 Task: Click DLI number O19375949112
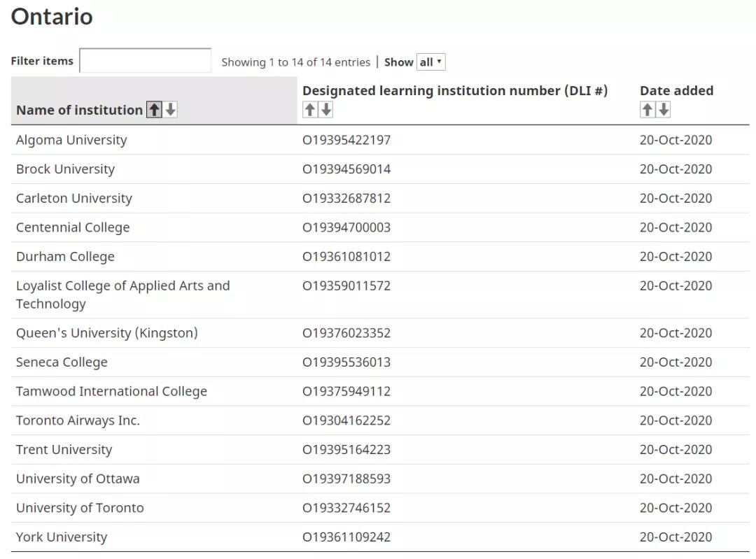pos(346,391)
